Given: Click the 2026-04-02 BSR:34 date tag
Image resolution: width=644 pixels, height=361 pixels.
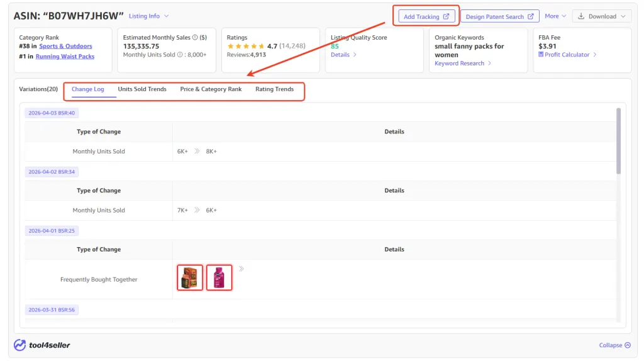Looking at the screenshot, I should (52, 172).
